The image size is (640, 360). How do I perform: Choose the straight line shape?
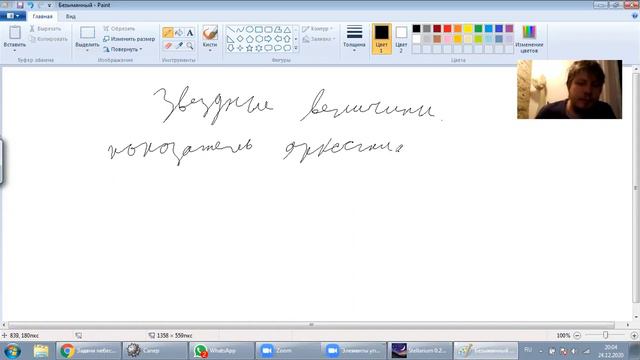pos(231,29)
